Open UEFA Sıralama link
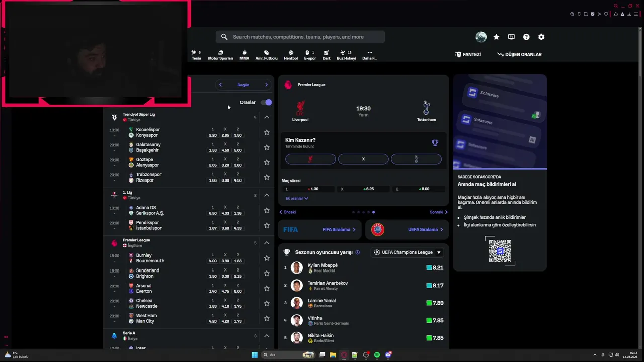The height and width of the screenshot is (362, 644). pyautogui.click(x=407, y=229)
